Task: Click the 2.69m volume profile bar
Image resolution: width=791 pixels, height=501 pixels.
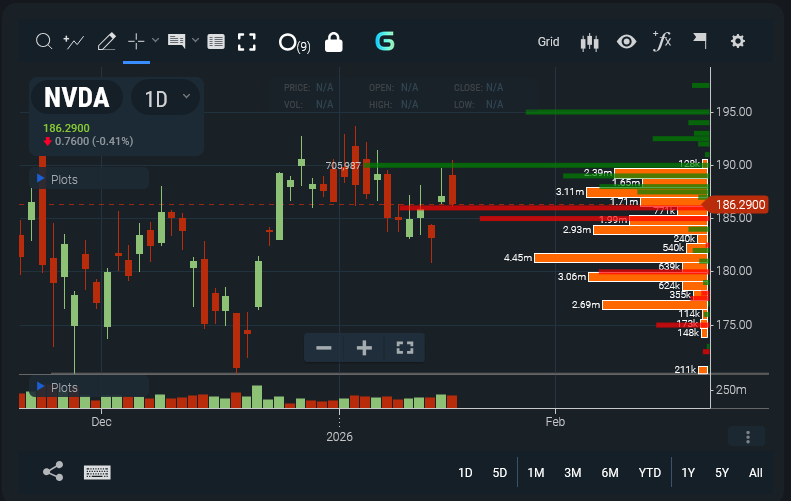Action: (655, 305)
